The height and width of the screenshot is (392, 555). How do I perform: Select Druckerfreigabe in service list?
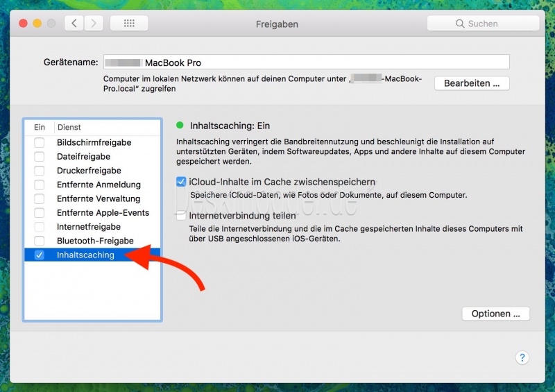point(89,171)
